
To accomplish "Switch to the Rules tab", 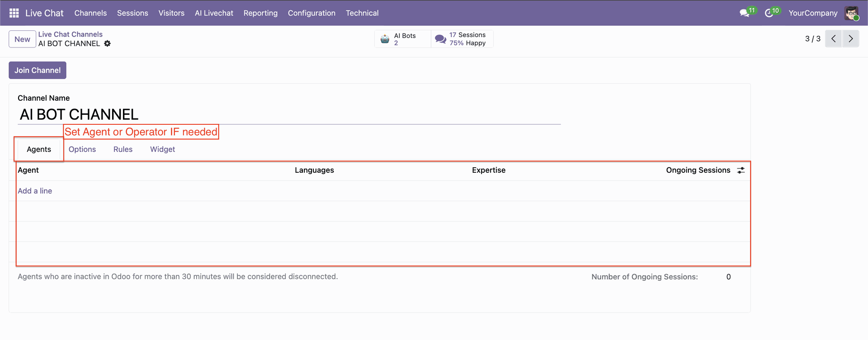I will (123, 149).
